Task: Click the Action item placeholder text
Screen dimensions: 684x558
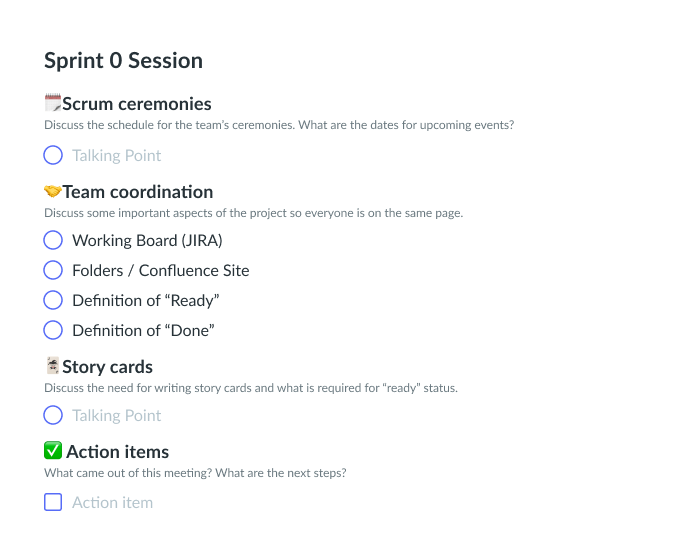Action: coord(113,503)
